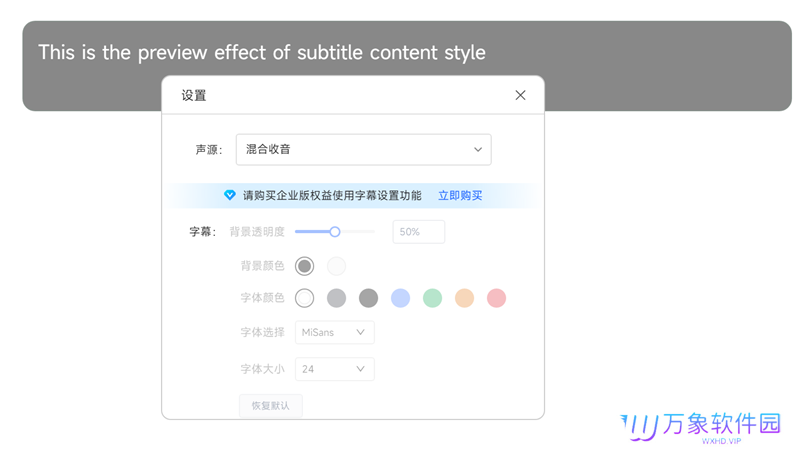Select the dark gray 字体颜色 swatch
The image size is (800, 453).
click(368, 298)
